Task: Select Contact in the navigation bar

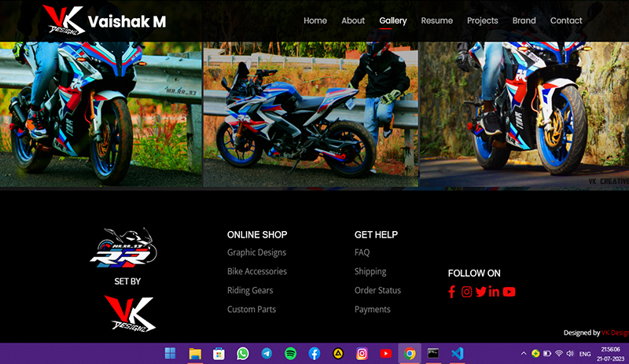Action: [x=566, y=20]
